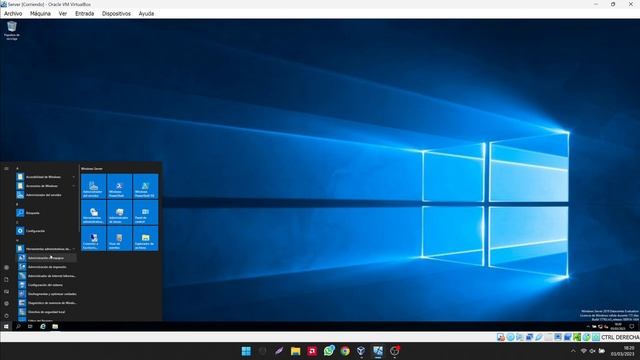Open the guest notification center icon
Screen dimensions: 640x360
(632, 327)
